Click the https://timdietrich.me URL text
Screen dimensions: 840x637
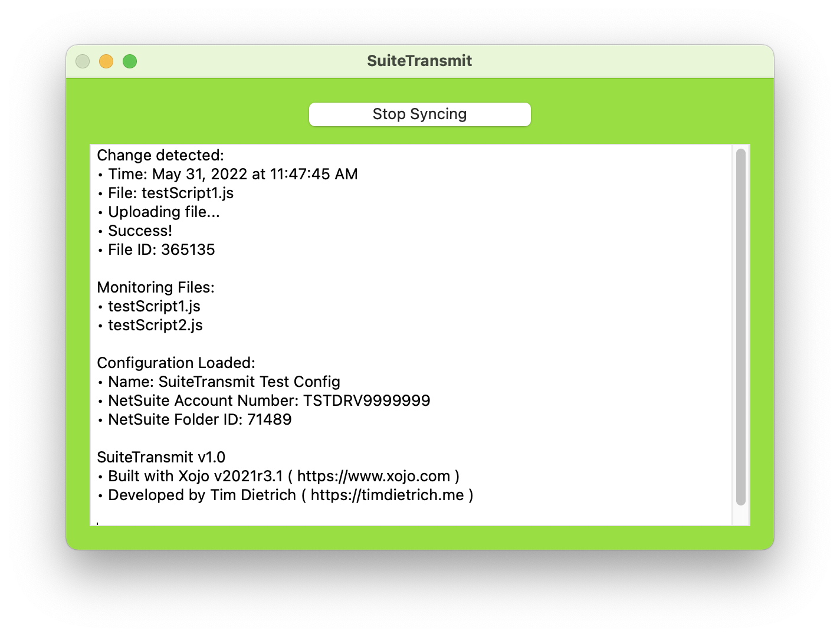click(x=388, y=495)
